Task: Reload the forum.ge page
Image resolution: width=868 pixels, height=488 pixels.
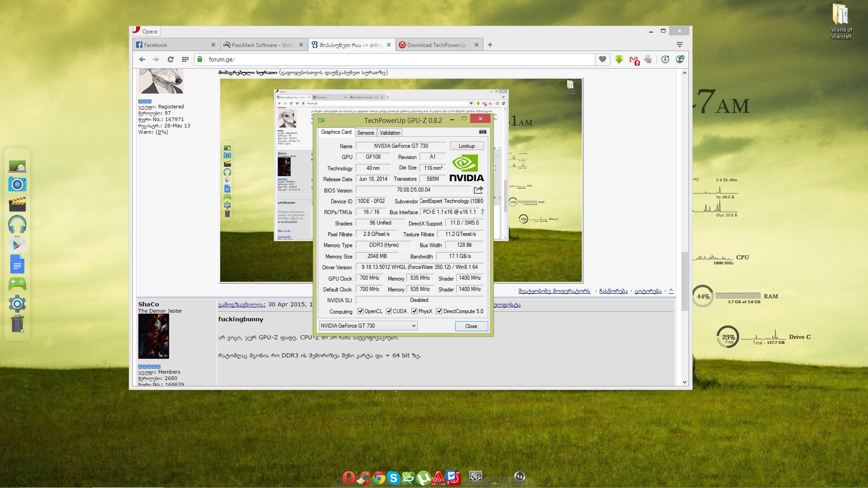Action: pos(170,59)
